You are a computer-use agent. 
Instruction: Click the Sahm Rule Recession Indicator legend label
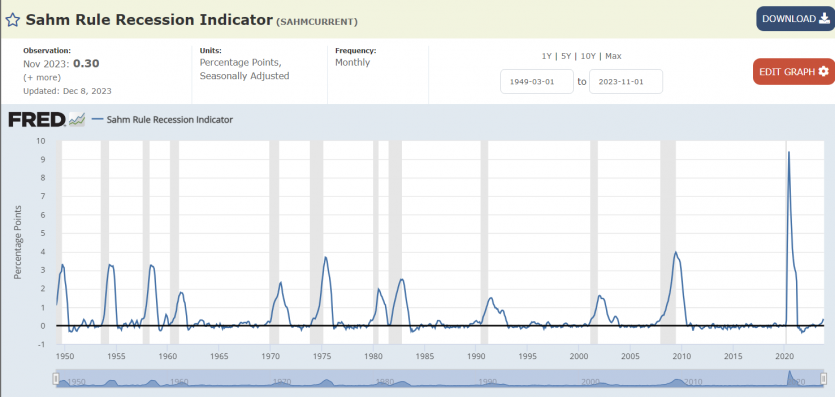point(169,120)
